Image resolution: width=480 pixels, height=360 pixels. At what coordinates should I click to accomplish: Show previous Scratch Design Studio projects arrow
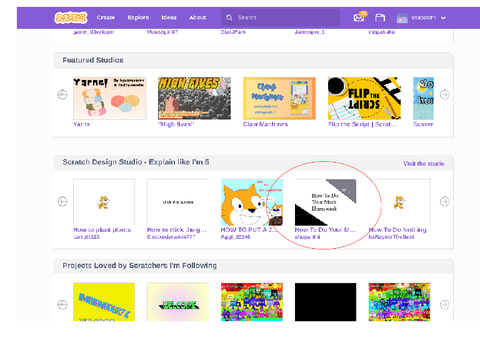(x=62, y=201)
